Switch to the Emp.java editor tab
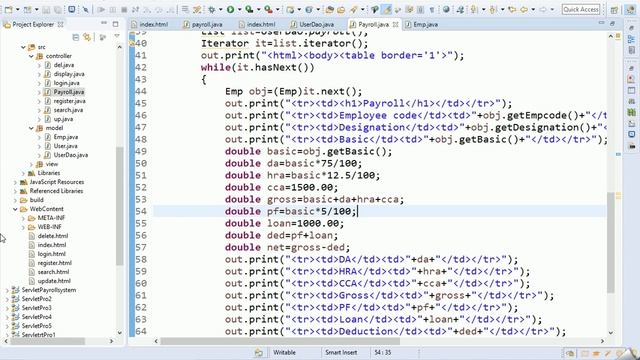 [x=422, y=24]
